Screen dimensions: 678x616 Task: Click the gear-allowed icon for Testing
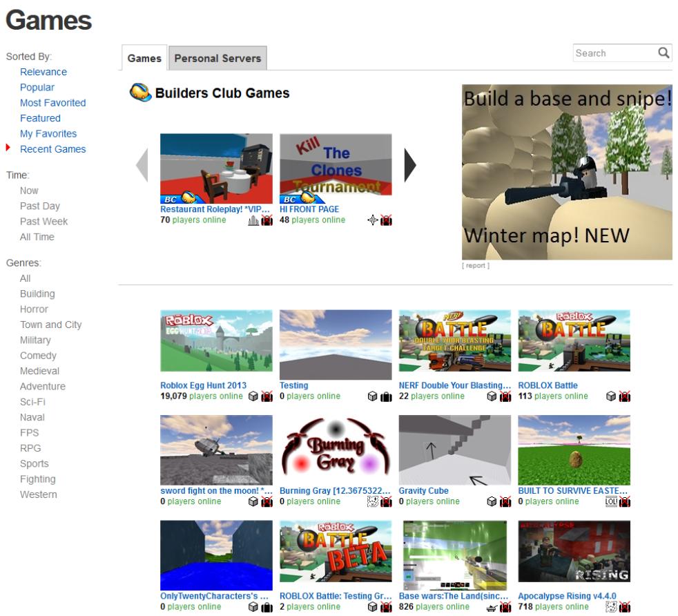[386, 396]
